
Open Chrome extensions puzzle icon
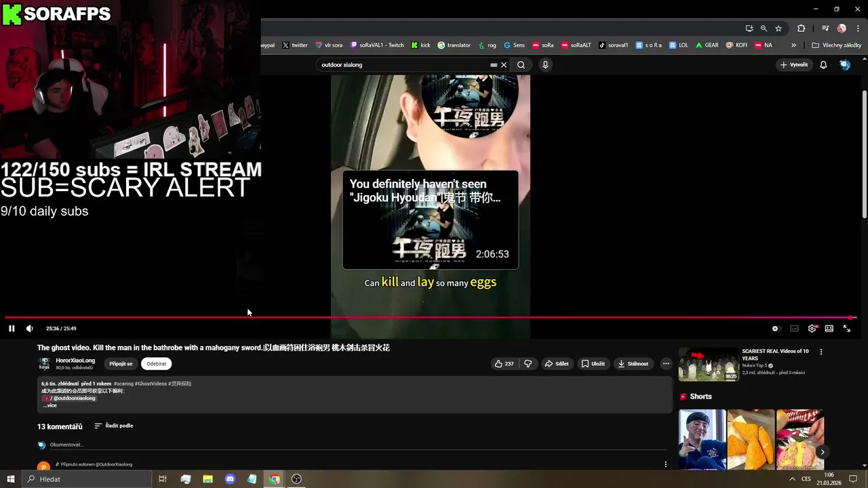click(801, 28)
